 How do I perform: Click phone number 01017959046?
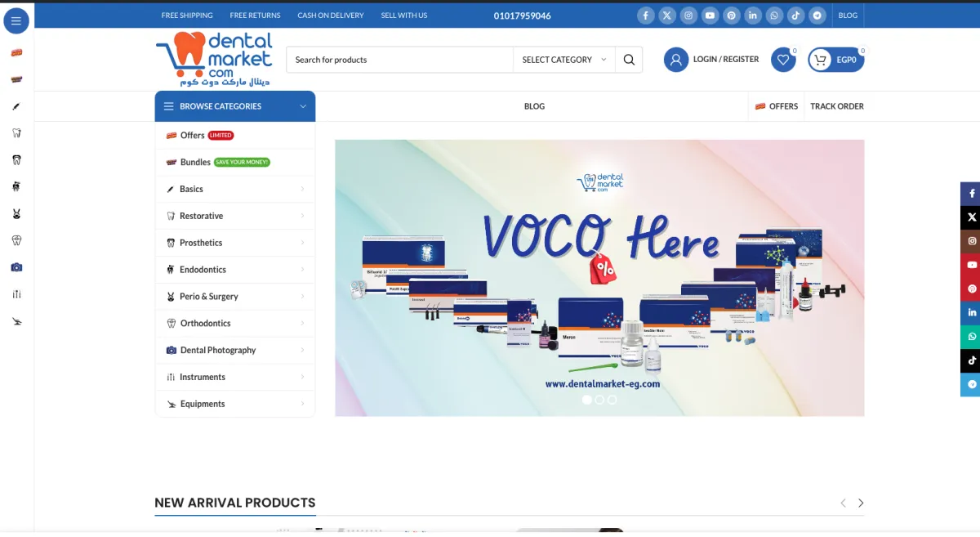pos(523,16)
